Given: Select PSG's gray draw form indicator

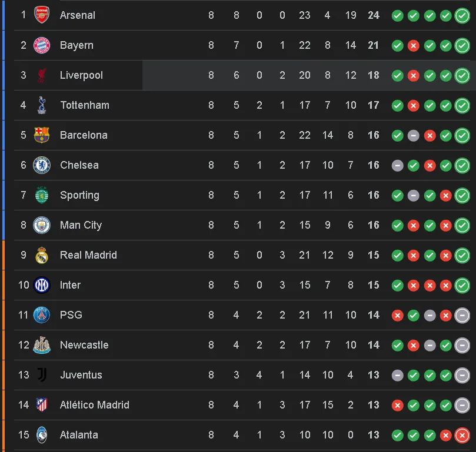Looking at the screenshot, I should coord(429,315).
